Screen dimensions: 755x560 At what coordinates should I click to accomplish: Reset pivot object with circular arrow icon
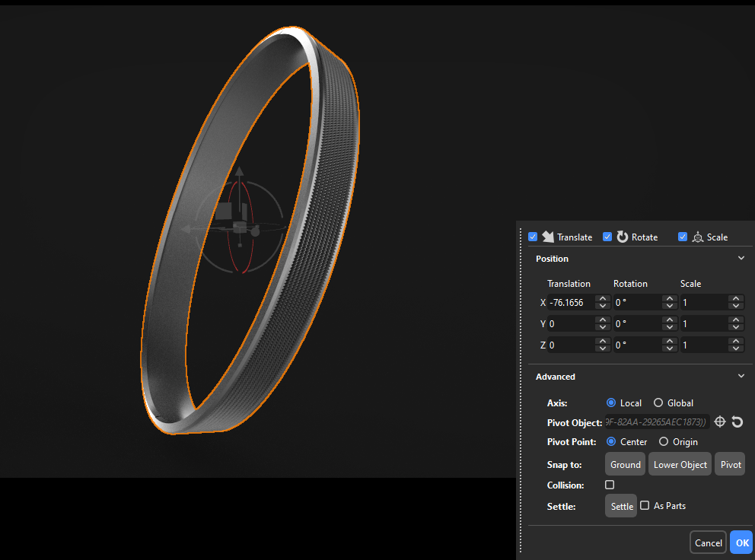click(737, 422)
